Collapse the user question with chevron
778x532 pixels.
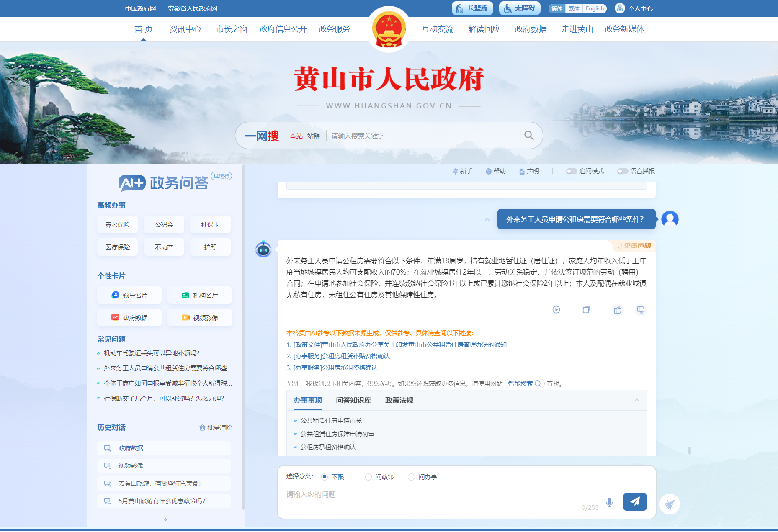pos(487,219)
